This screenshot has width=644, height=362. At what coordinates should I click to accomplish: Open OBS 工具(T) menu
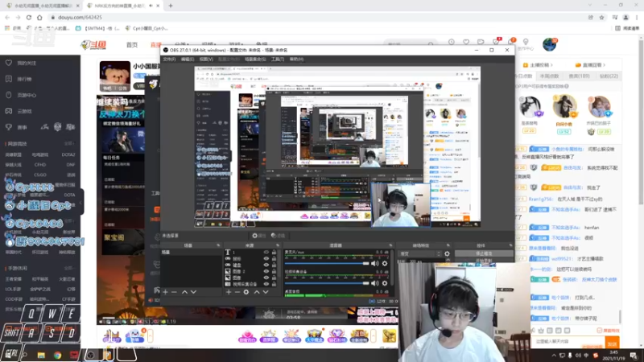click(278, 60)
